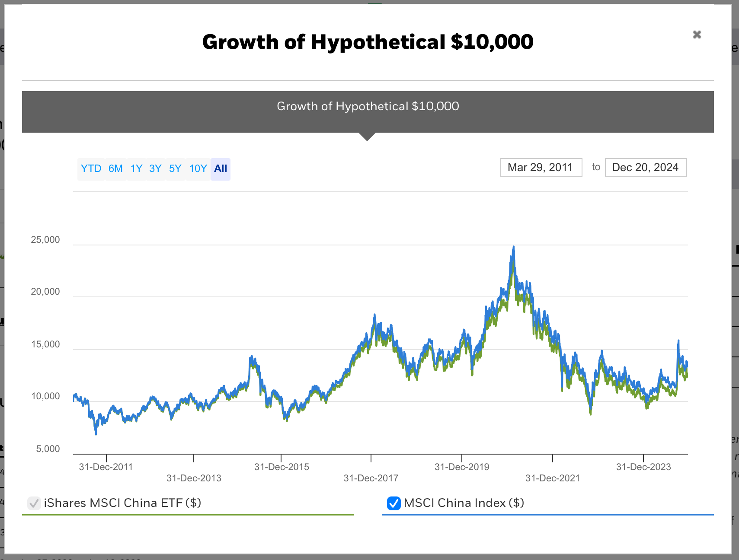This screenshot has width=739, height=560.
Task: Select the 6M time range
Action: pyautogui.click(x=115, y=169)
